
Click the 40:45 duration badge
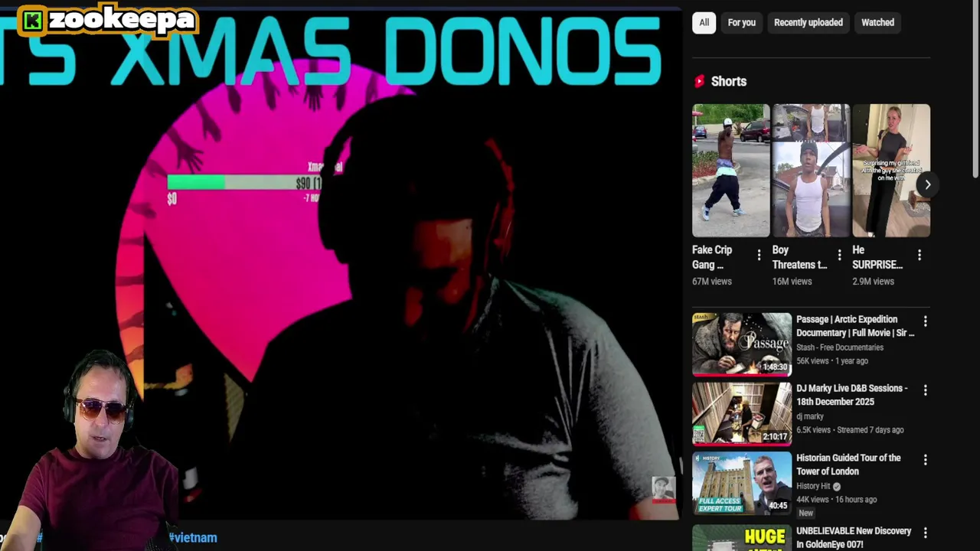(x=778, y=506)
